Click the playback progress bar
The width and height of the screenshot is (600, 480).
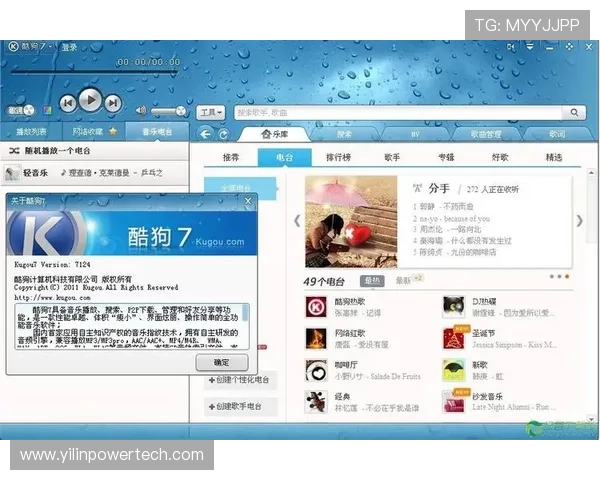[95, 71]
